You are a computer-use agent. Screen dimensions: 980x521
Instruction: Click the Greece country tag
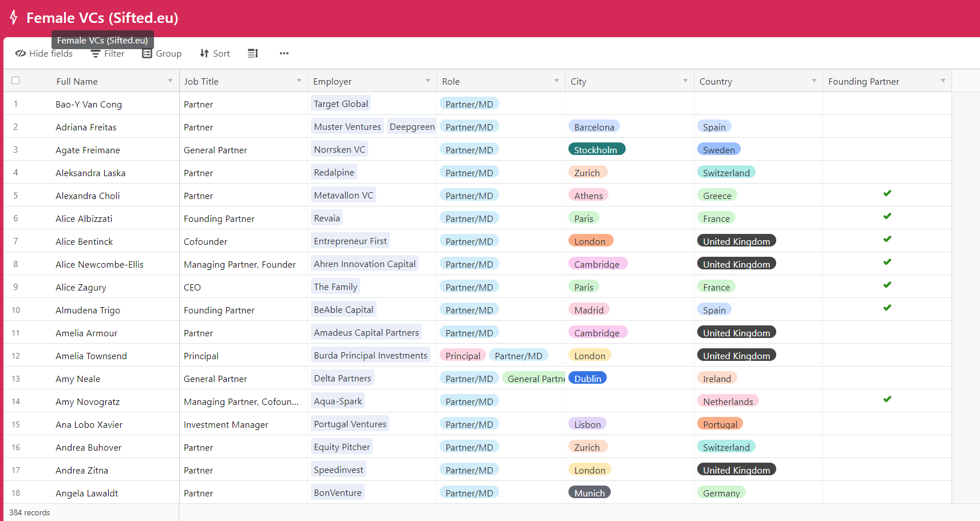pyautogui.click(x=717, y=195)
